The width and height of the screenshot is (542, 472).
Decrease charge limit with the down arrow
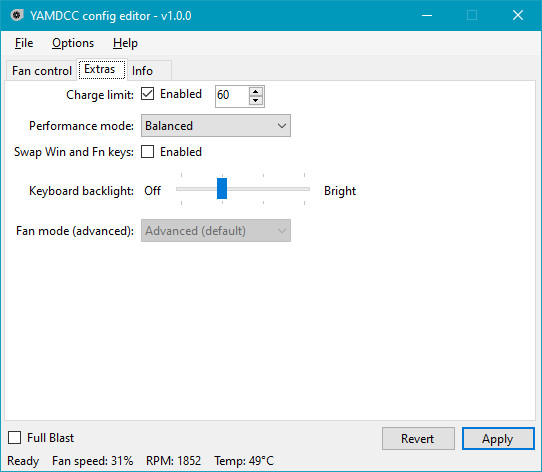tap(255, 101)
